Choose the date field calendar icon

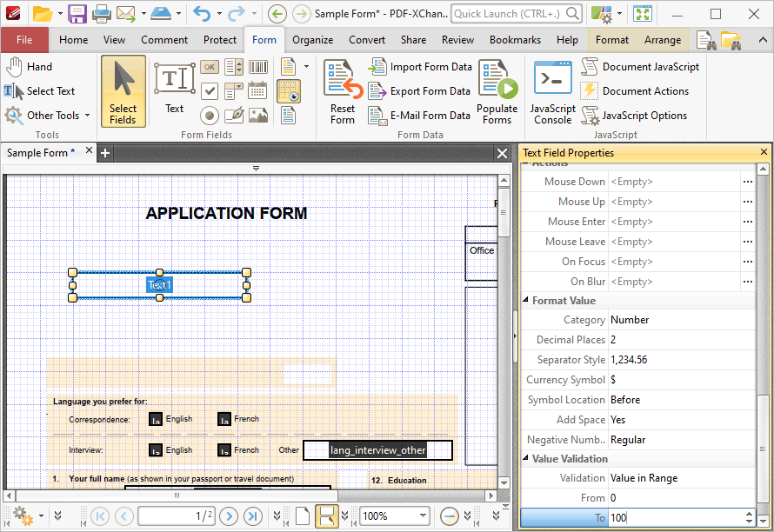257,90
